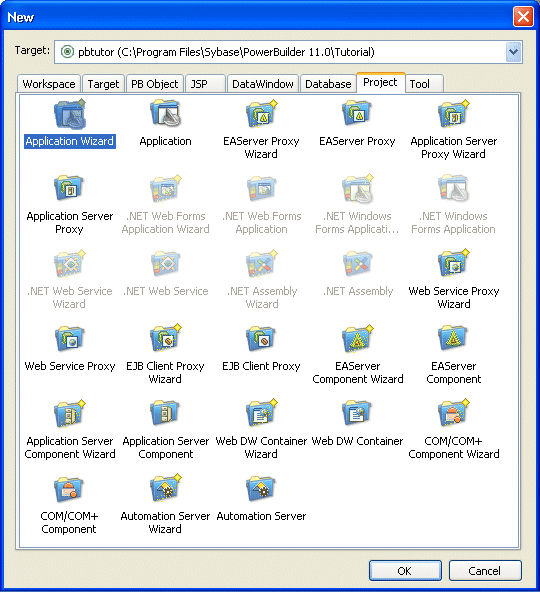Viewport: 540px width, 592px height.
Task: Click the .NET Assembly Wizard icon
Action: click(261, 263)
